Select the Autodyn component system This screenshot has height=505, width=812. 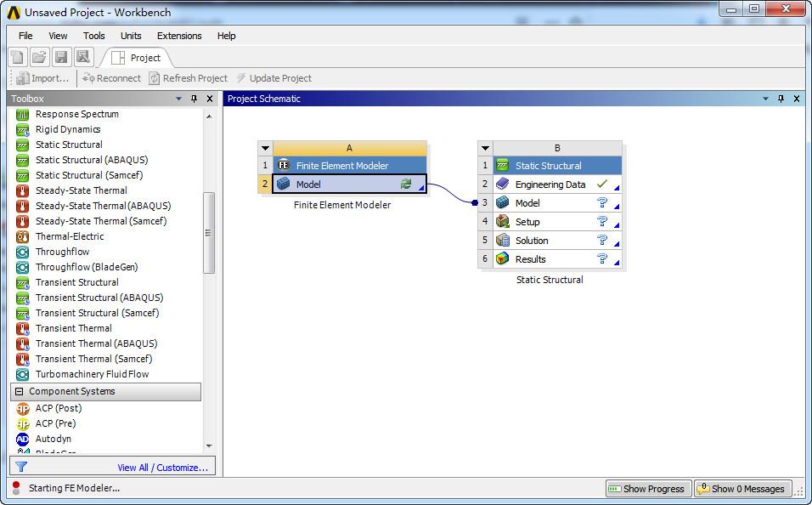pos(53,439)
